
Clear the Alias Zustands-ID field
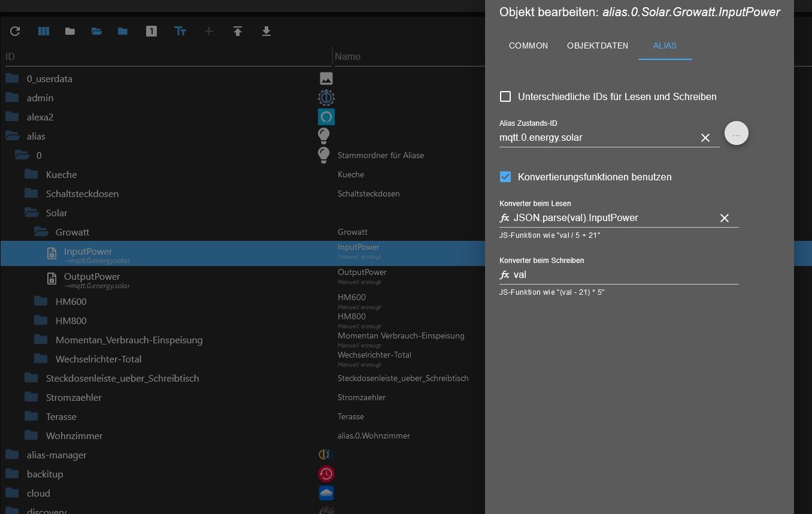pyautogui.click(x=705, y=138)
